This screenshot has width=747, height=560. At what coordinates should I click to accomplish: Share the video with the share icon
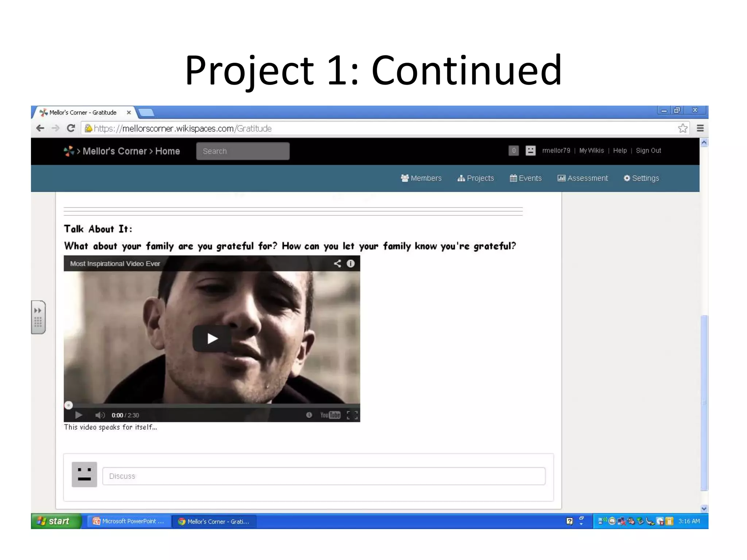tap(337, 264)
